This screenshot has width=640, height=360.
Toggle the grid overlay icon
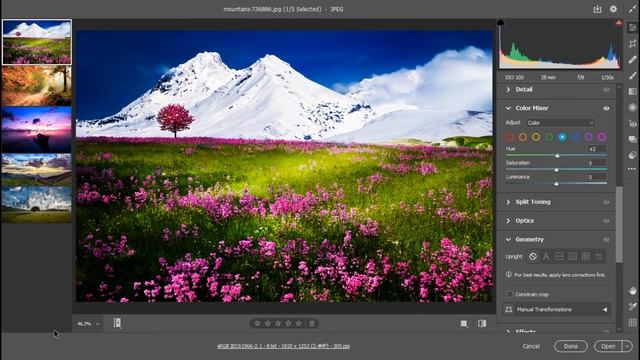coord(632,322)
